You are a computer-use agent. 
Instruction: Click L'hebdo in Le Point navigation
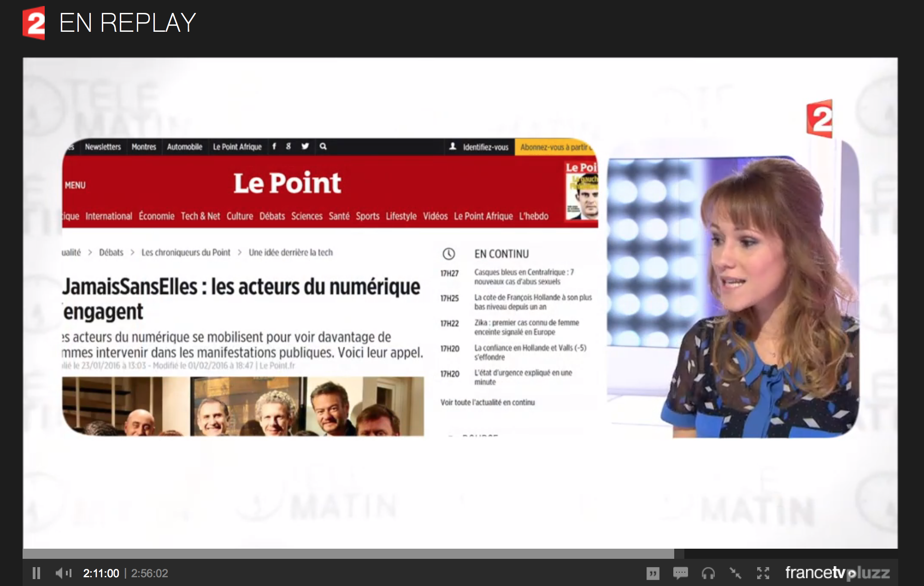[x=534, y=216]
